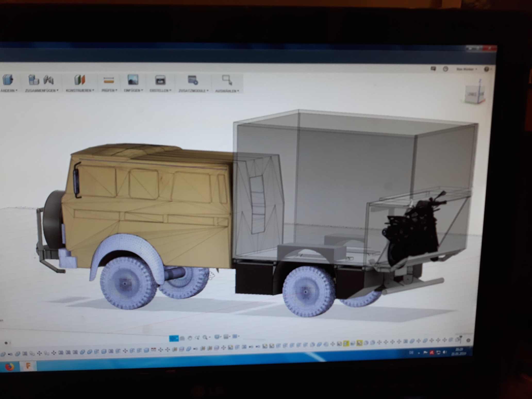Open the volume control in system tray
The image size is (532, 399).
click(445, 352)
